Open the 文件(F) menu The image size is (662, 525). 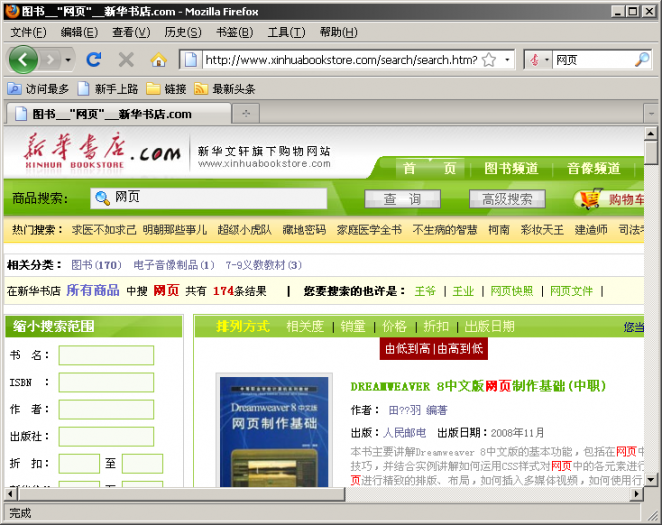pos(28,32)
